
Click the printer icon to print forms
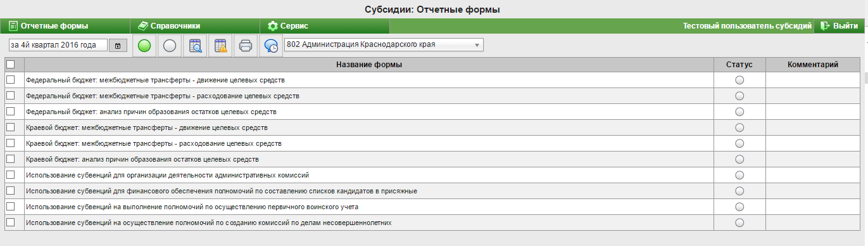coord(246,46)
